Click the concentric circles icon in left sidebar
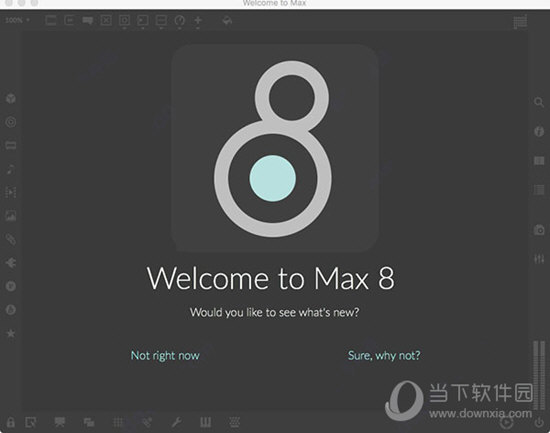550x433 pixels. 11,122
